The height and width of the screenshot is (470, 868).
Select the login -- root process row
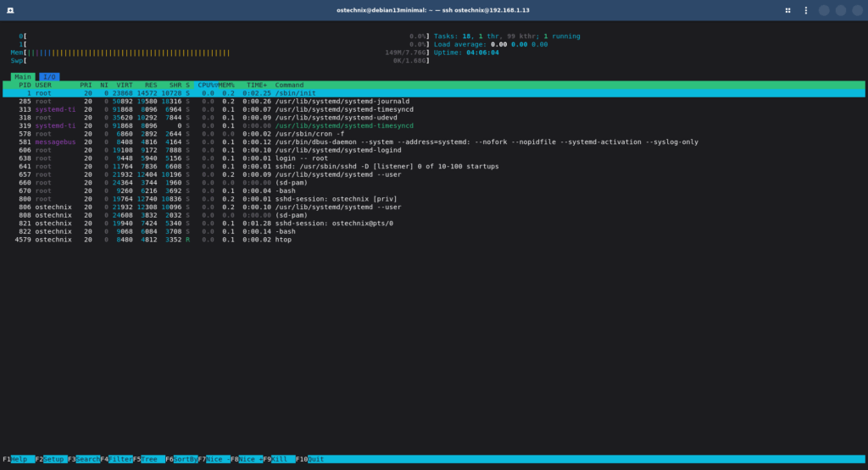[434, 158]
